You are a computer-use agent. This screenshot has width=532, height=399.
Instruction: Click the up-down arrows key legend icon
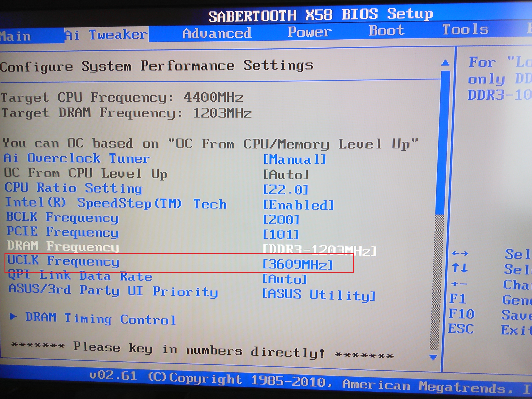pos(460,268)
